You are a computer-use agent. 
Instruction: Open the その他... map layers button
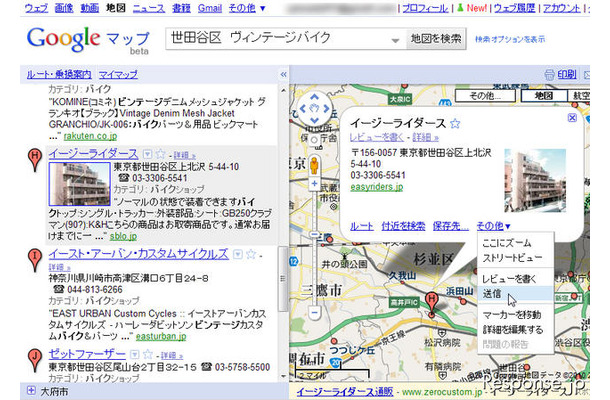(485, 96)
